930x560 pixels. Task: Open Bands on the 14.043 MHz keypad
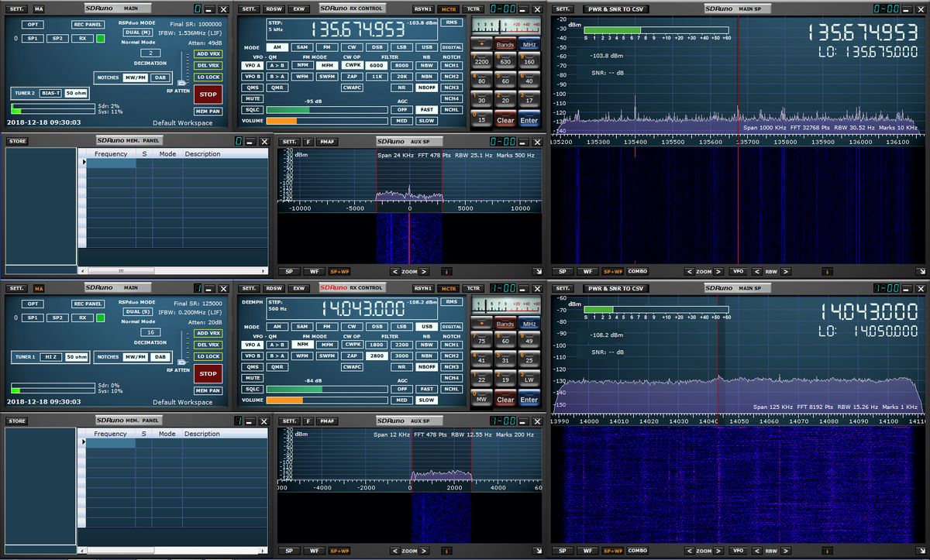pos(505,324)
